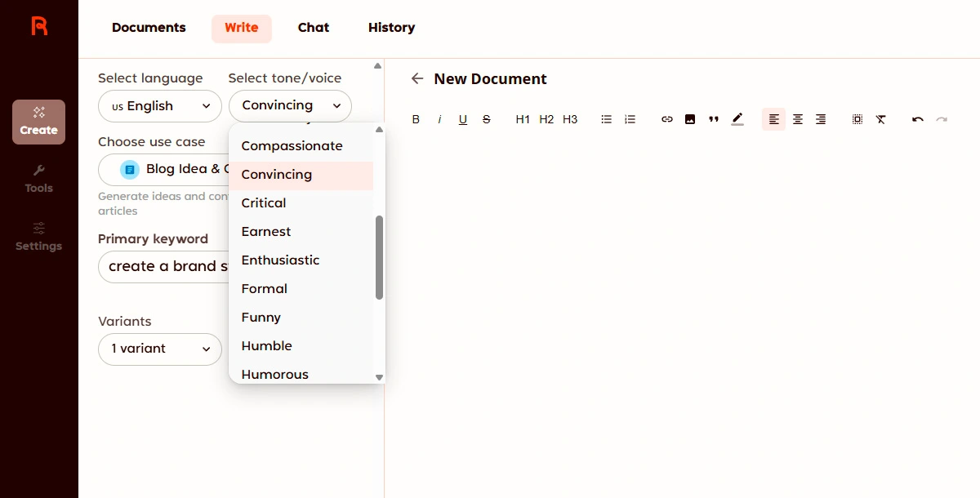
Task: Click the left panel scroll-up arrow
Action: pos(377,66)
